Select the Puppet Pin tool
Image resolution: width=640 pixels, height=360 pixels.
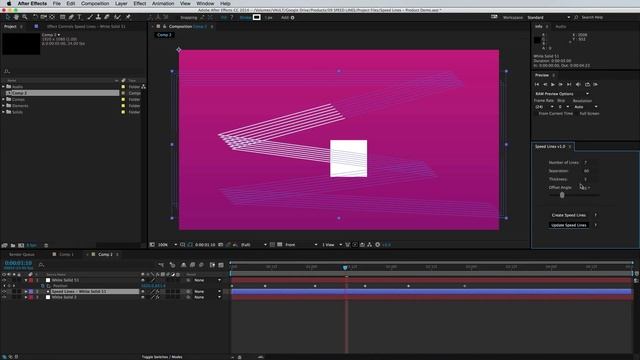pyautogui.click(x=128, y=17)
